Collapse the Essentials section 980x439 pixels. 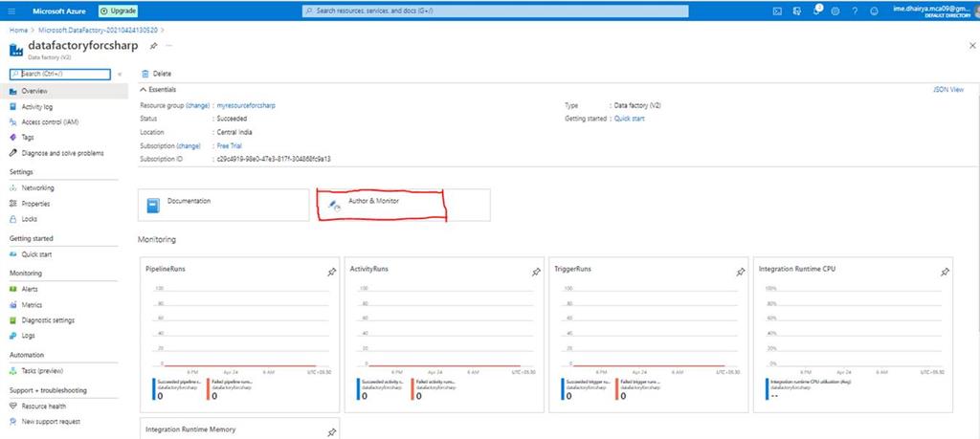[x=143, y=90]
